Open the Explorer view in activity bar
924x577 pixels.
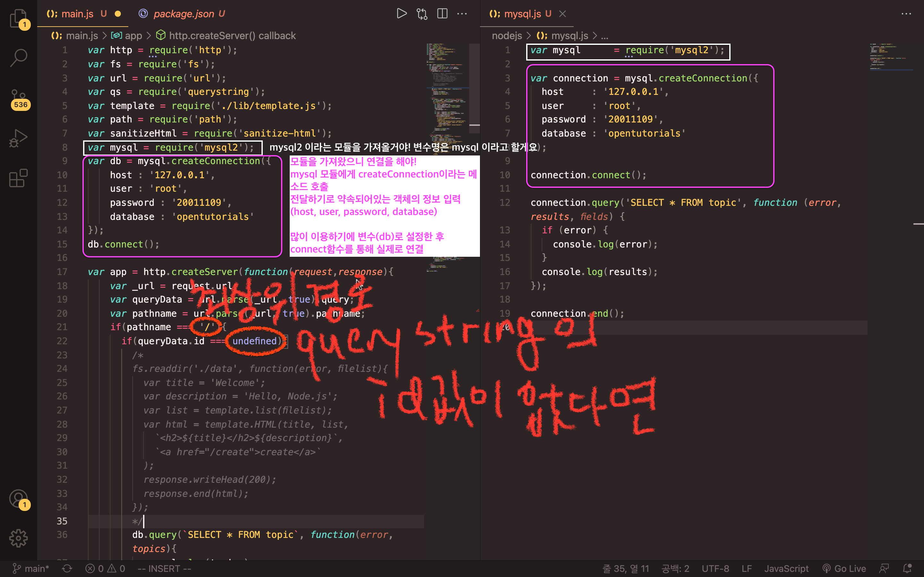18,18
